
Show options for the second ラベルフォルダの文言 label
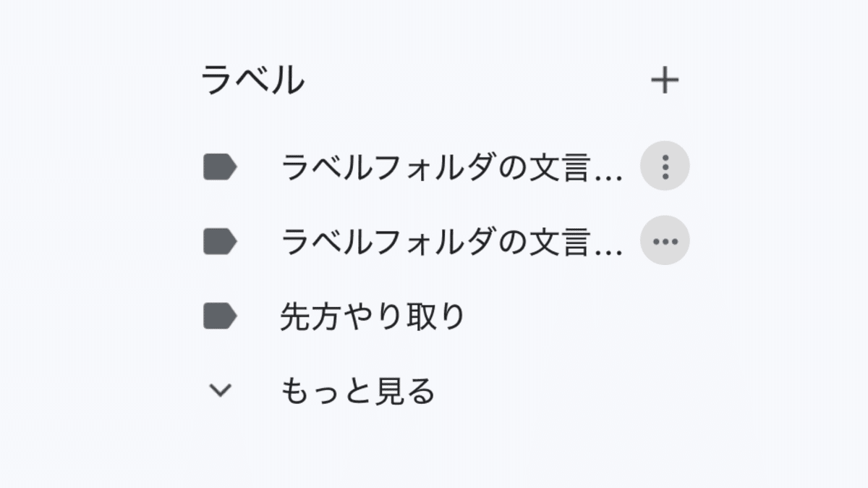click(665, 241)
